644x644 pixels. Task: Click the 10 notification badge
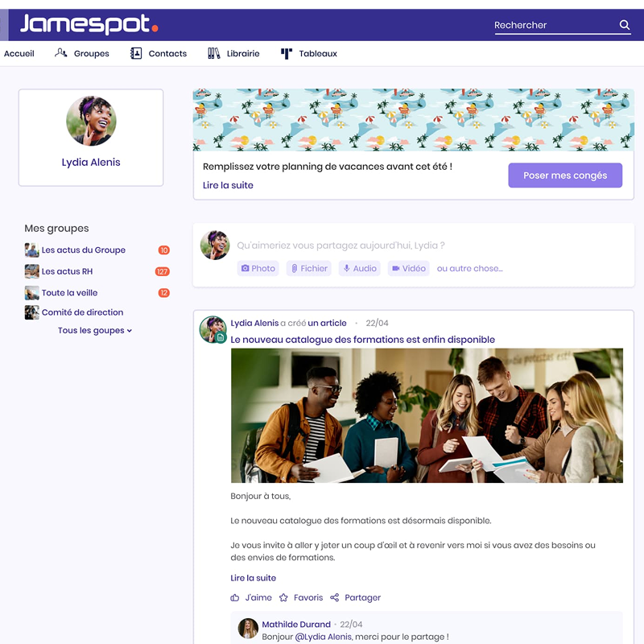(x=164, y=250)
